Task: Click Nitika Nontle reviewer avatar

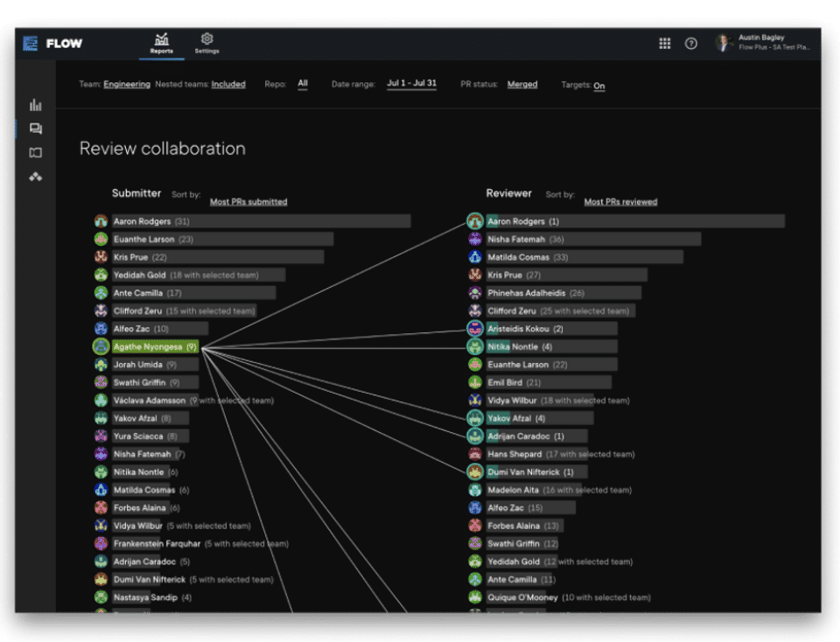Action: (x=474, y=347)
